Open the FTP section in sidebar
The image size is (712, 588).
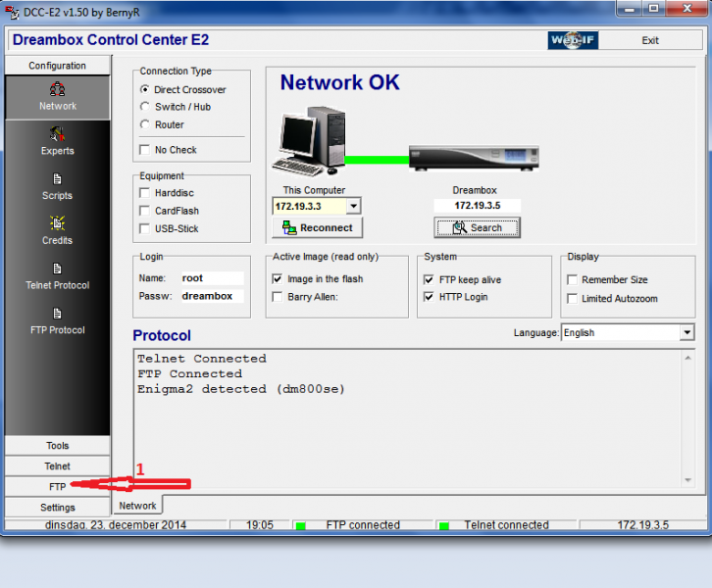pyautogui.click(x=57, y=487)
